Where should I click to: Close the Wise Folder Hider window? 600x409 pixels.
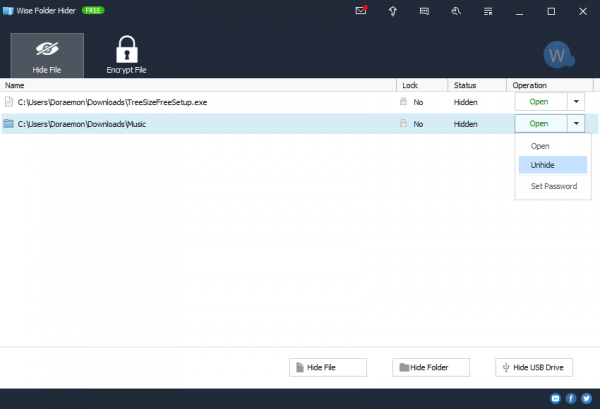click(583, 11)
